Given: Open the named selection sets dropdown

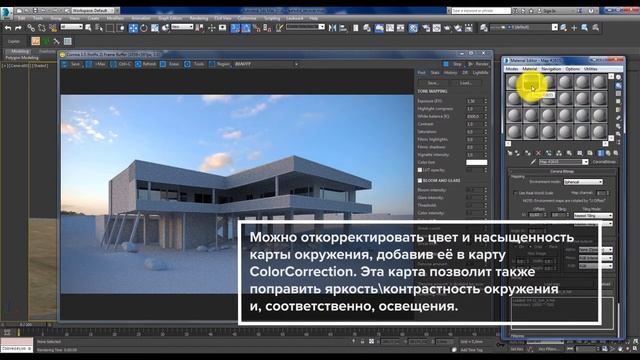Looking at the screenshot, I should pyautogui.click(x=305, y=27).
